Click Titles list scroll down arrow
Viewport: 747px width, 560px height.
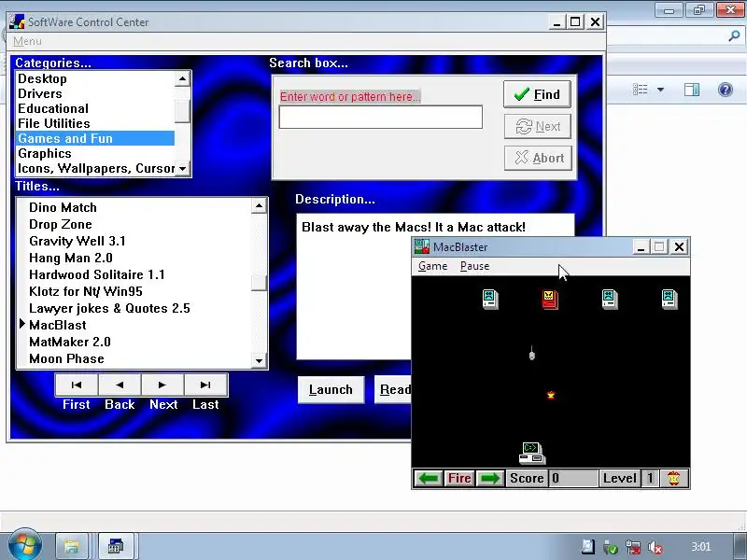pos(259,360)
